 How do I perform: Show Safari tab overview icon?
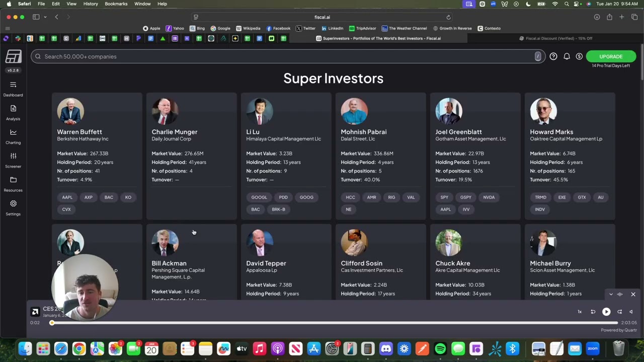[634, 17]
